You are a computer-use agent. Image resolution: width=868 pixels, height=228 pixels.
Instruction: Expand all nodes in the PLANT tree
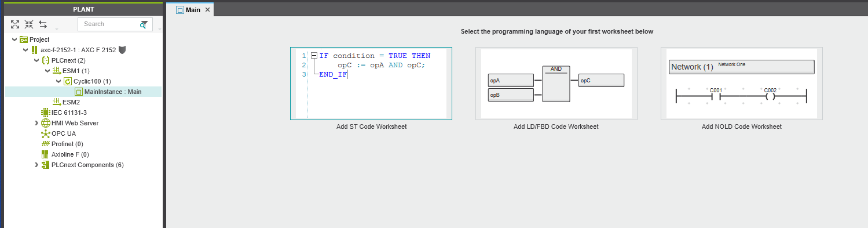15,24
